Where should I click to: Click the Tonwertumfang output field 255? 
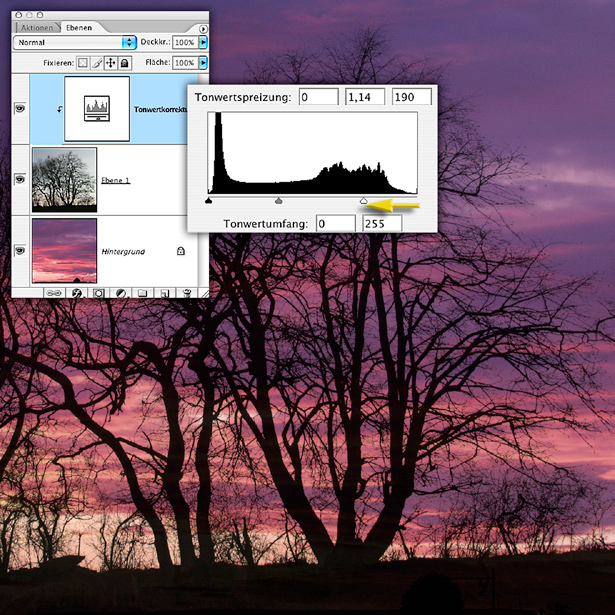pyautogui.click(x=383, y=224)
